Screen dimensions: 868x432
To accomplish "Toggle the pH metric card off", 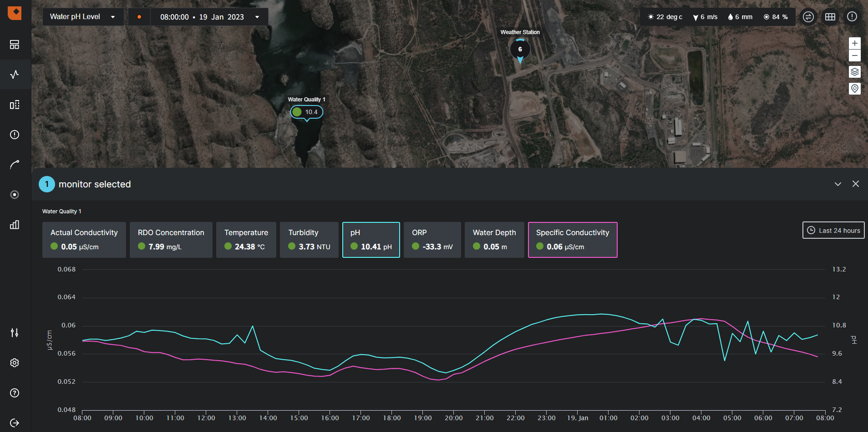I will tap(371, 240).
